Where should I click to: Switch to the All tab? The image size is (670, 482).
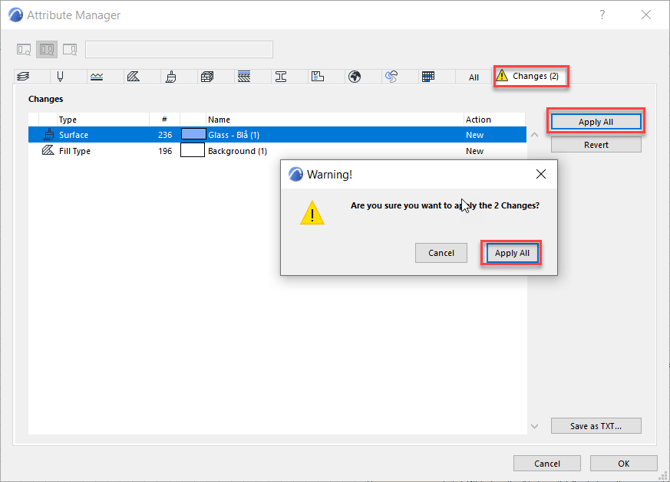[474, 77]
